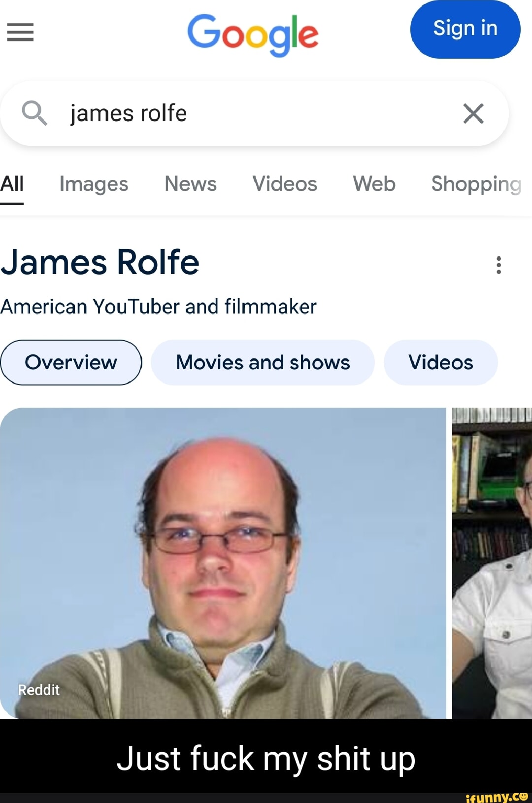Switch to the Web tab

[374, 184]
